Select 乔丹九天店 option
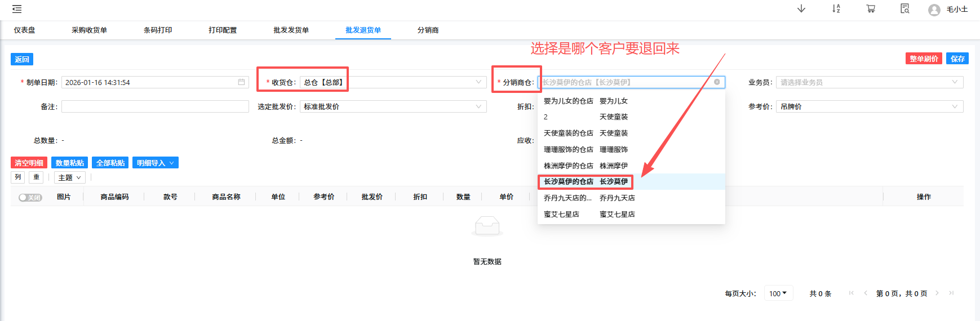The height and width of the screenshot is (321, 980). tap(631, 198)
